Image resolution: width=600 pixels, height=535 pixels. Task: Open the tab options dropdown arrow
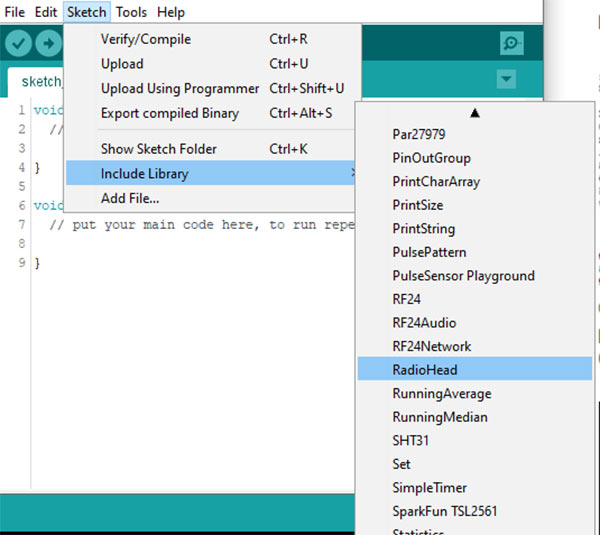click(x=506, y=79)
